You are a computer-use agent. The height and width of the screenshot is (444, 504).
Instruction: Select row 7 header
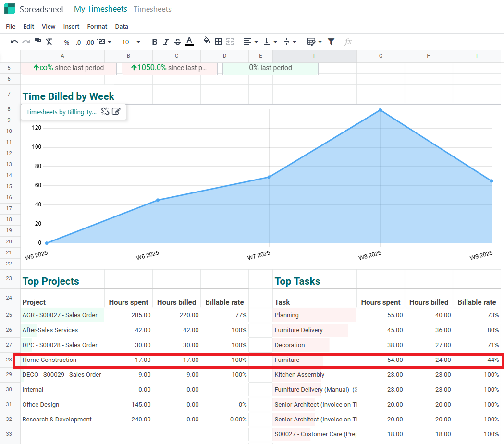(9, 94)
